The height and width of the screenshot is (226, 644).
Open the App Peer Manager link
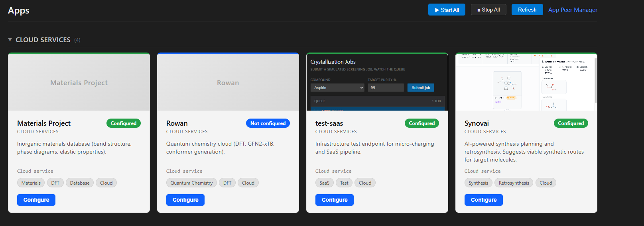click(x=573, y=10)
